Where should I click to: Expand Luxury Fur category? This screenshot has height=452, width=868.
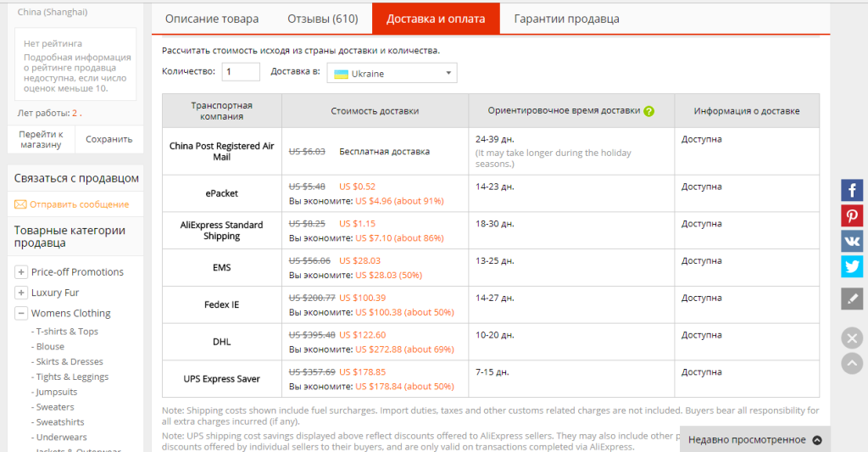[20, 293]
